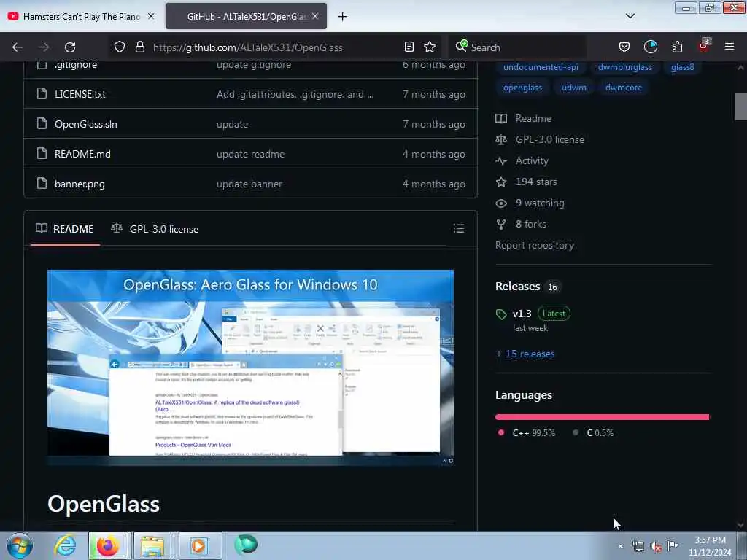747x560 pixels.
Task: Click the file icon beside banner.png
Action: point(42,183)
